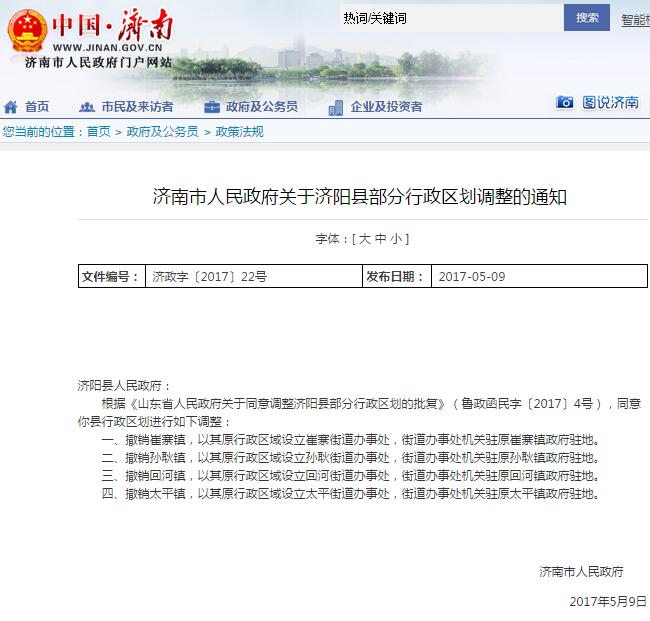Viewport: 650px width, 621px height.
Task: Open the 企业及投资者 navigation section
Action: point(386,107)
